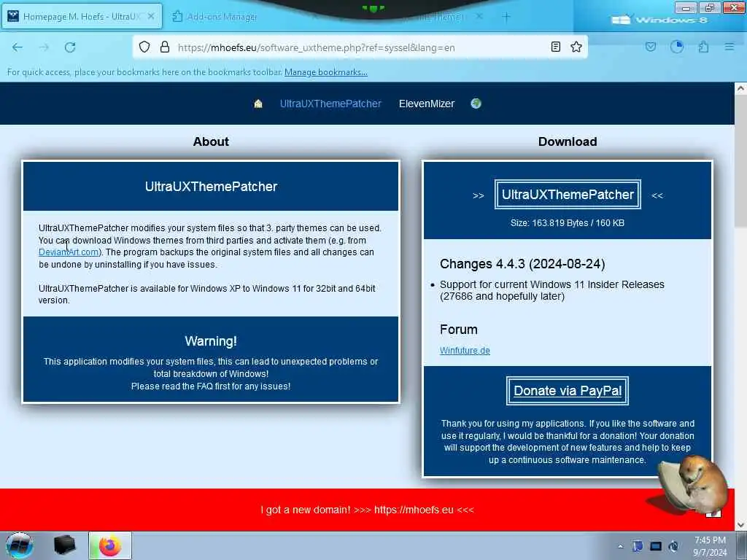Open the black box taskbar app
The height and width of the screenshot is (560, 747).
coord(64,545)
